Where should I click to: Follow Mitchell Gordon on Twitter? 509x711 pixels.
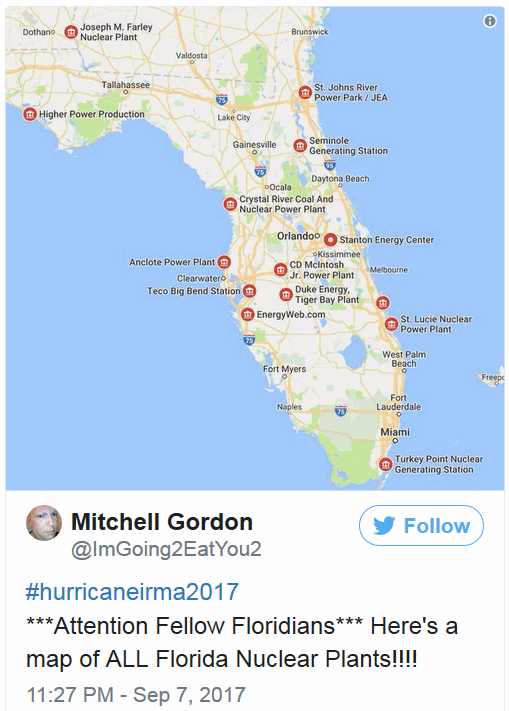click(x=421, y=526)
